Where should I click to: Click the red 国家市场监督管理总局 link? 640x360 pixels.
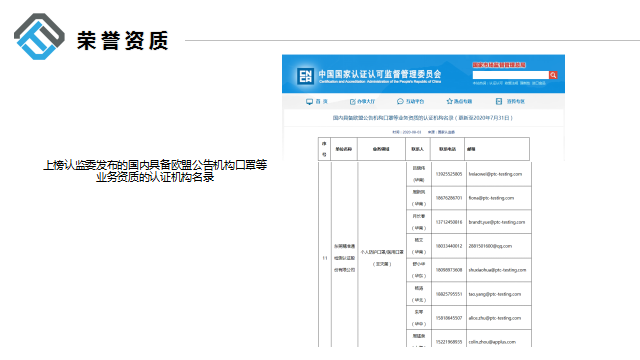499,65
